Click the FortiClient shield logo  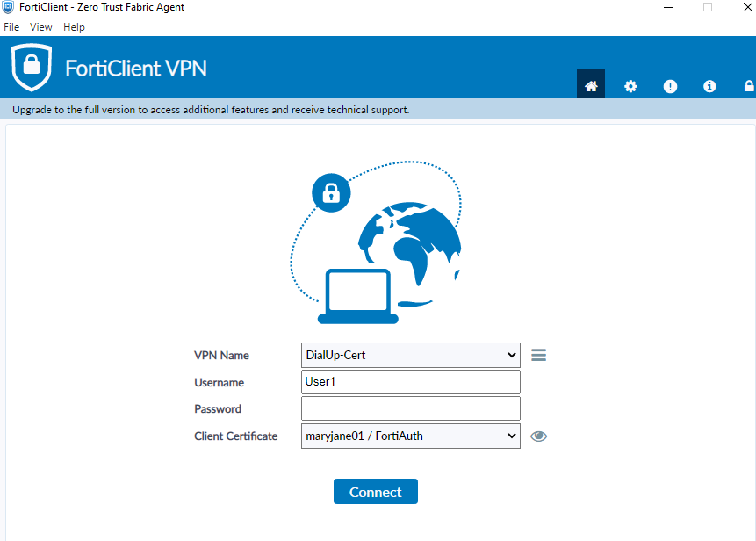(32, 67)
